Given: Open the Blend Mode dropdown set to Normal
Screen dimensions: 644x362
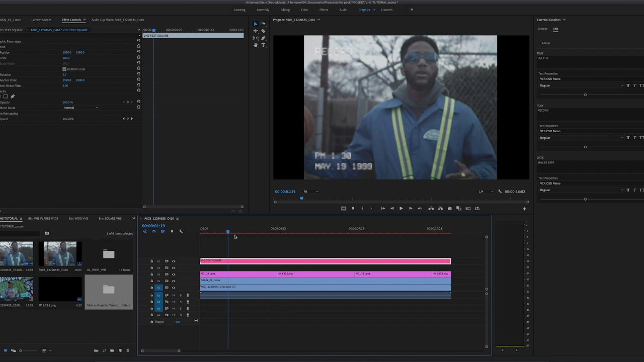Looking at the screenshot, I should click(80, 108).
